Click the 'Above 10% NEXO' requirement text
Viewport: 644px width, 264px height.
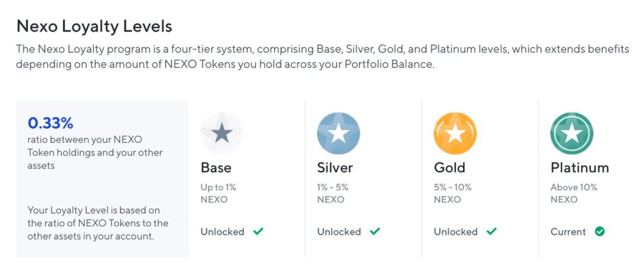[574, 193]
